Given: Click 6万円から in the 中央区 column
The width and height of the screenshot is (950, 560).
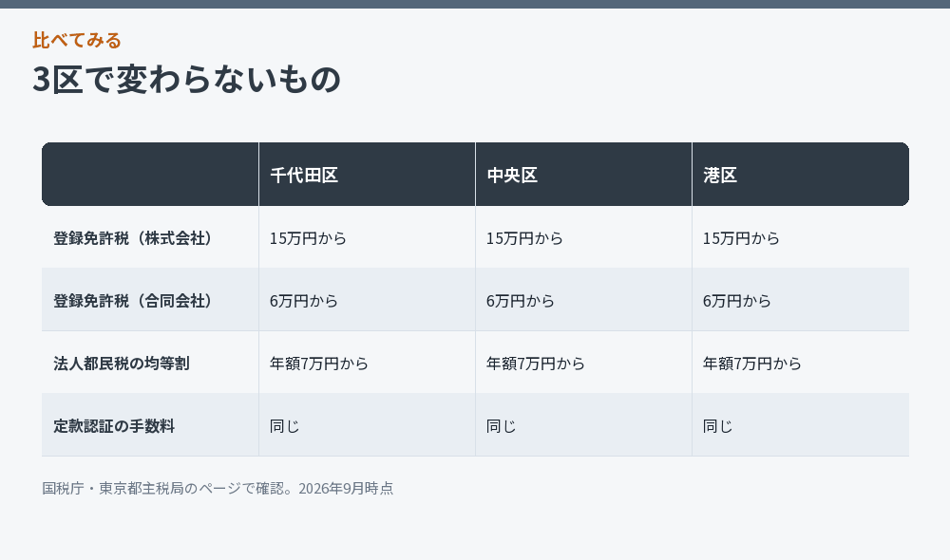Looking at the screenshot, I should pyautogui.click(x=521, y=300).
